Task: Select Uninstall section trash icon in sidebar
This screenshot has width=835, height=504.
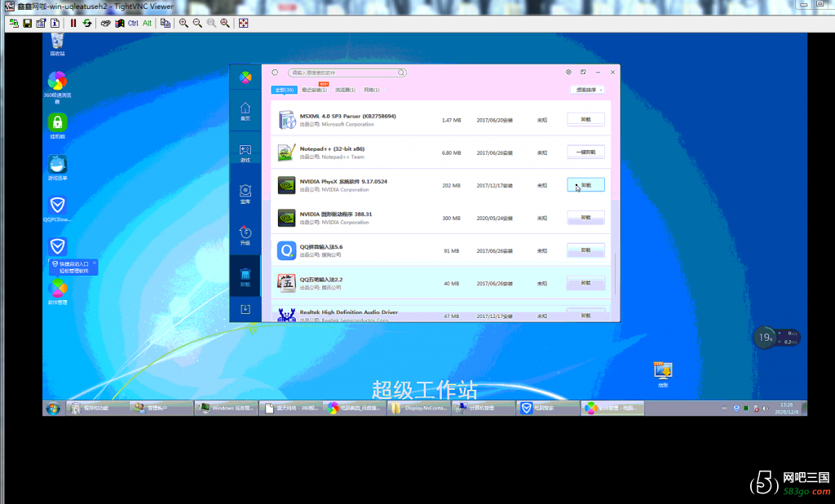Action: [x=245, y=277]
